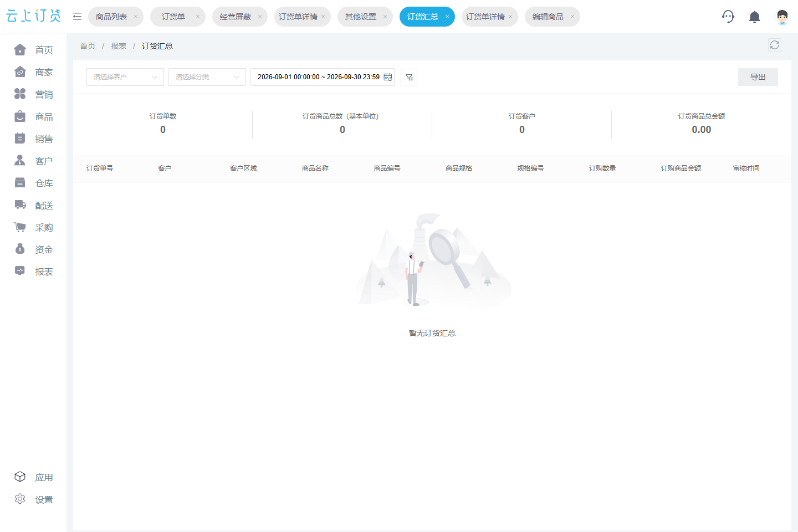Open 商家 in the sidebar

click(33, 72)
